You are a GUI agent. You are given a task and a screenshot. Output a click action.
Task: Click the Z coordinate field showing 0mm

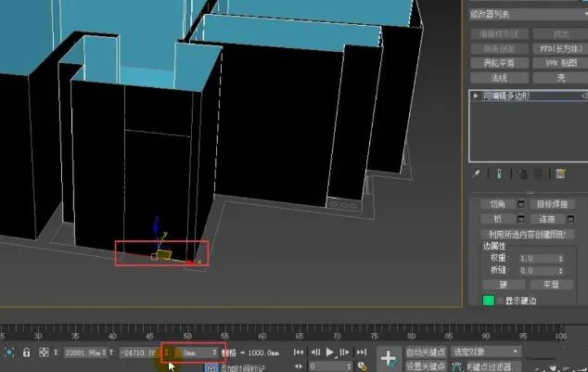coord(196,353)
